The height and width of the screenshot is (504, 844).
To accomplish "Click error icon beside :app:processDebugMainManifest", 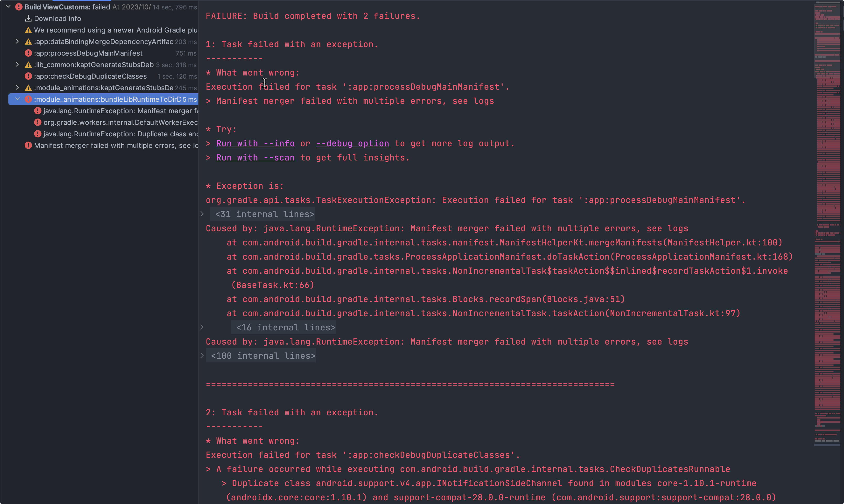I will click(28, 53).
